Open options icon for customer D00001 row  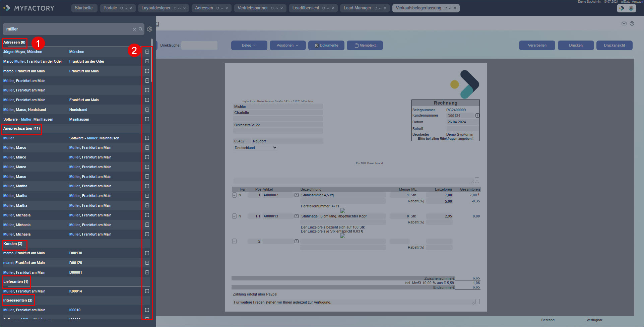pos(147,272)
